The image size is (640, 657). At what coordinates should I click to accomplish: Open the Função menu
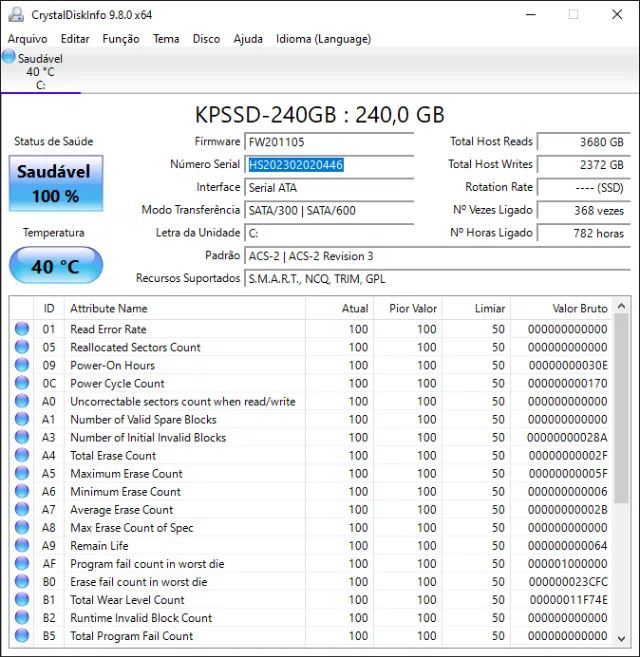click(x=121, y=39)
